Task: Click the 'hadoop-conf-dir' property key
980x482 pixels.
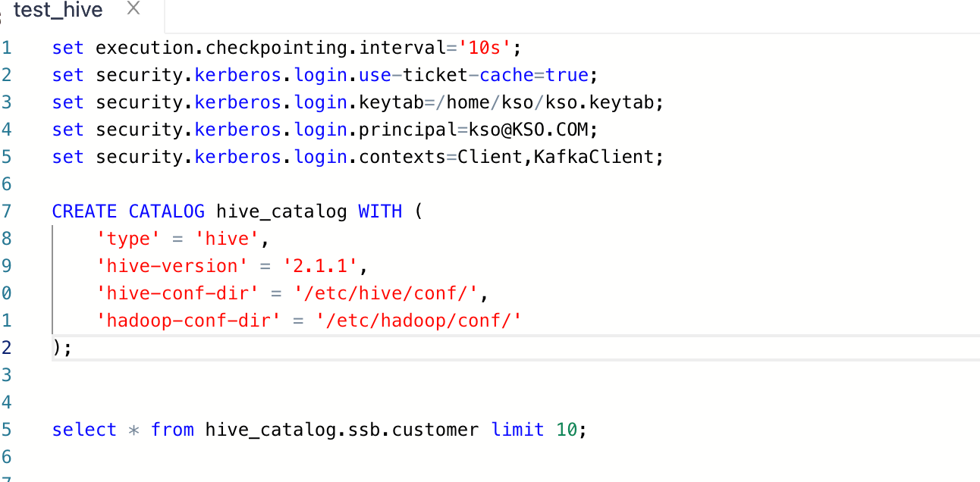Action: click(x=188, y=321)
